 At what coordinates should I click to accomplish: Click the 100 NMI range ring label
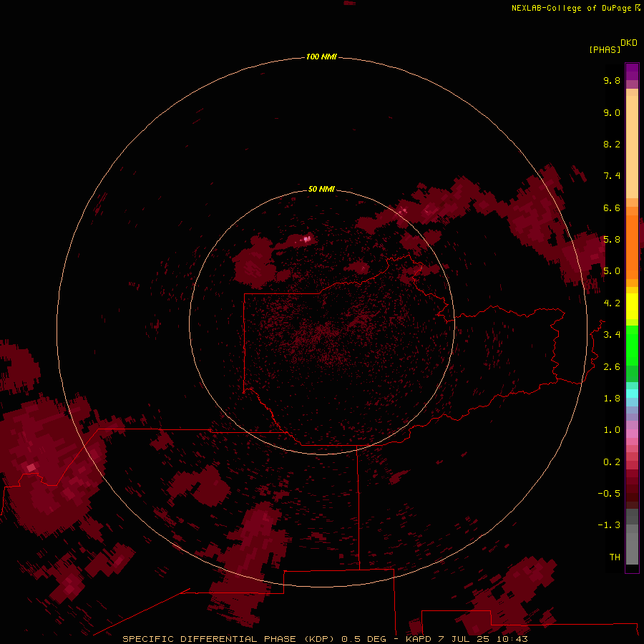pyautogui.click(x=321, y=57)
